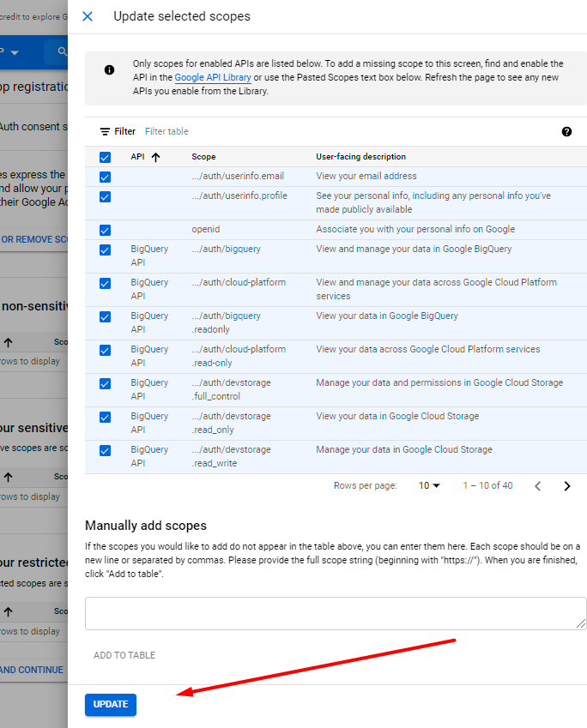Open the rows per page dropdown
The width and height of the screenshot is (587, 728).
point(429,485)
